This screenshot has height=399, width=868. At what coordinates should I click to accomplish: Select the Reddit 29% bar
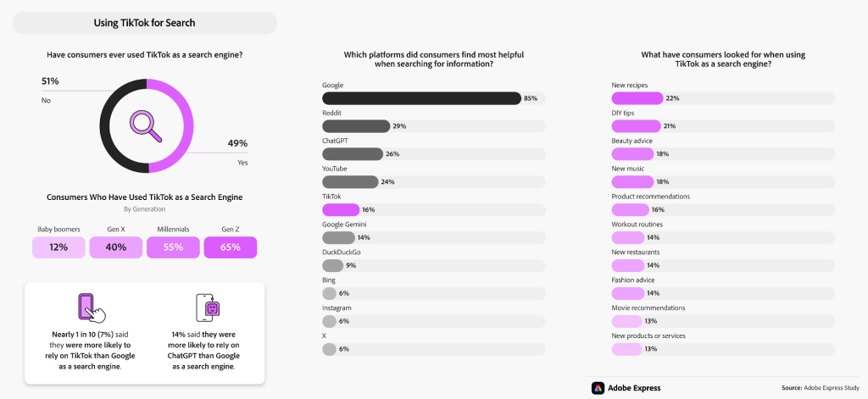(356, 126)
